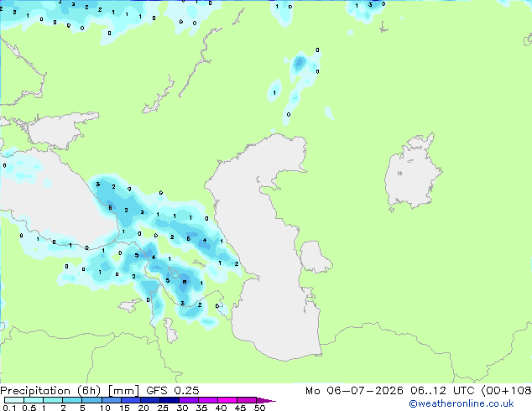532x411 pixels.
Task: Click the 0.1–0.5 mm palest legend swatch
Action: point(14,400)
